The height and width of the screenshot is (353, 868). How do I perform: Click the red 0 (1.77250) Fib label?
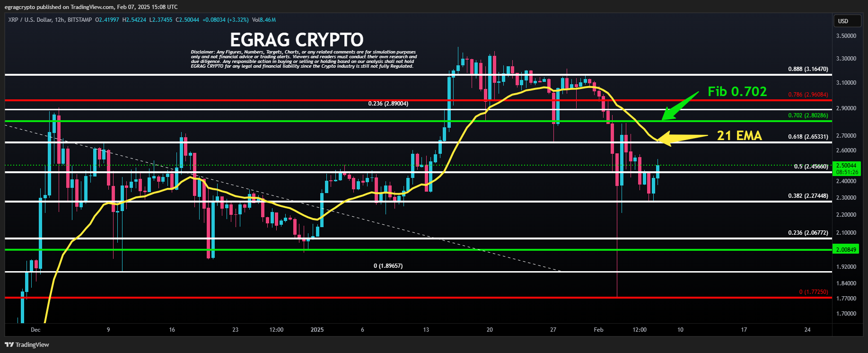(814, 292)
